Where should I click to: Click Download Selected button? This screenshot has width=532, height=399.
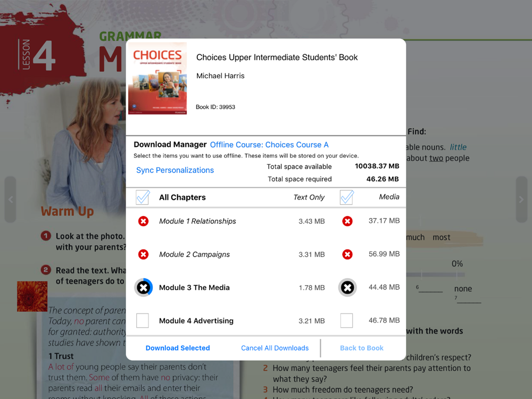(178, 348)
